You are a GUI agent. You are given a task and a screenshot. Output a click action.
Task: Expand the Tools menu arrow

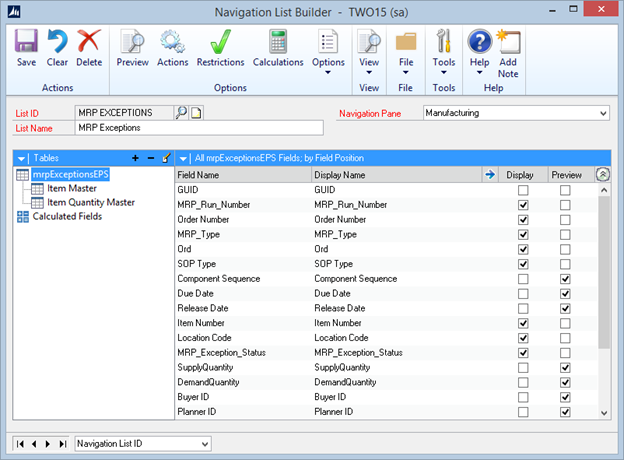point(444,72)
